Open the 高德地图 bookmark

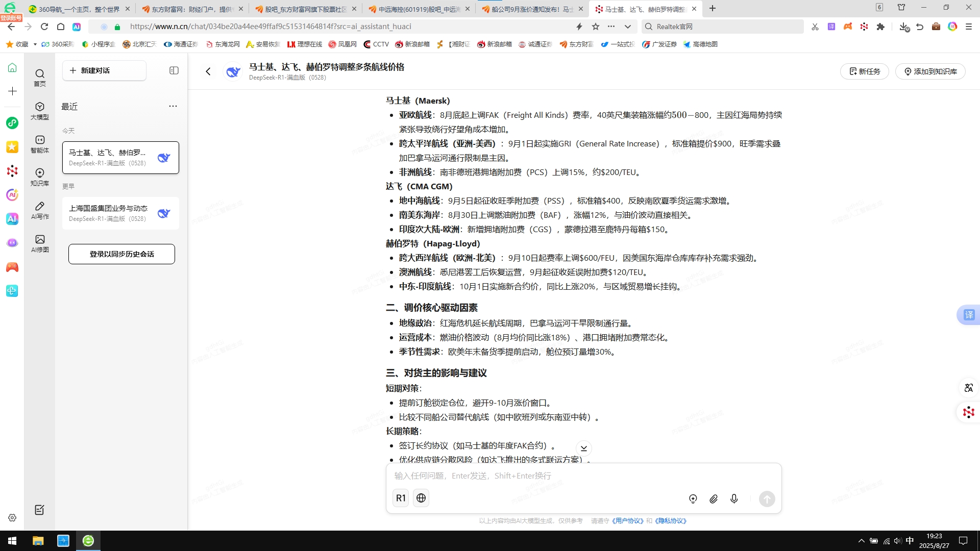[700, 44]
